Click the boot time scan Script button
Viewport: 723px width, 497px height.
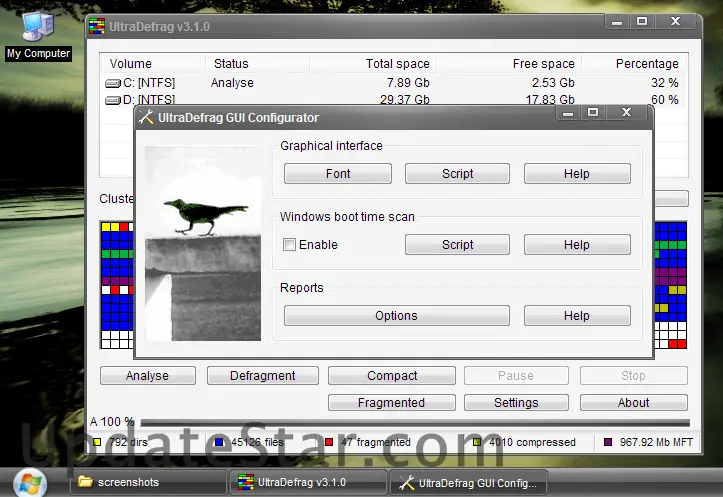[457, 245]
